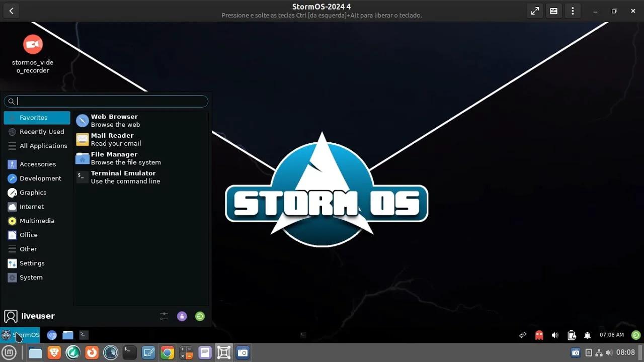Lock the screen with the purple lock button
Screen dimensions: 644x362
coord(182,316)
